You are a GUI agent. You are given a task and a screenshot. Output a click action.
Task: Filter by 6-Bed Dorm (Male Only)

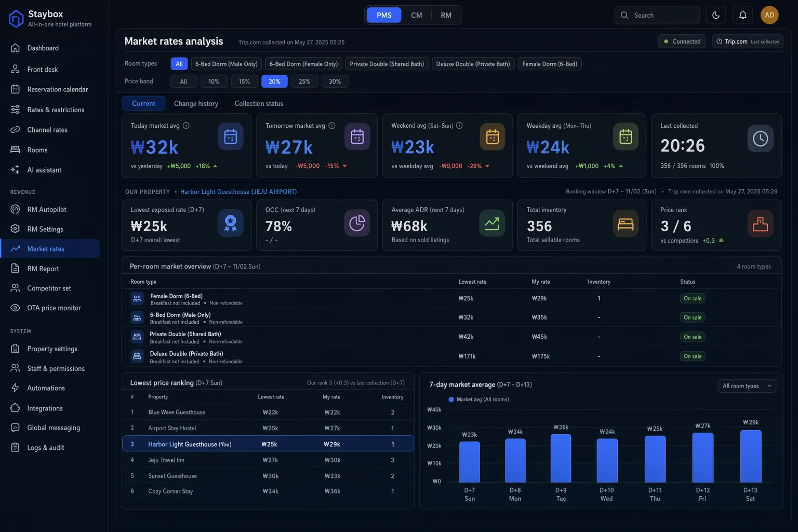227,64
